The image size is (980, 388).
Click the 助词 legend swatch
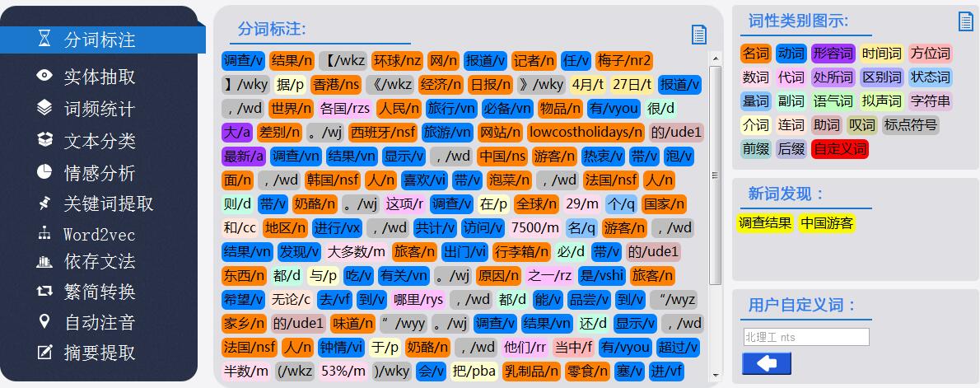pos(826,125)
